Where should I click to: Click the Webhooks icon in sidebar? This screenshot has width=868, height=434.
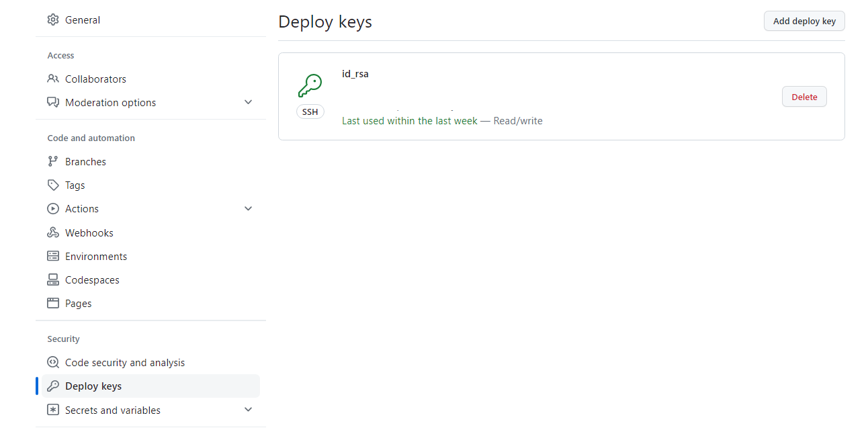pos(53,232)
